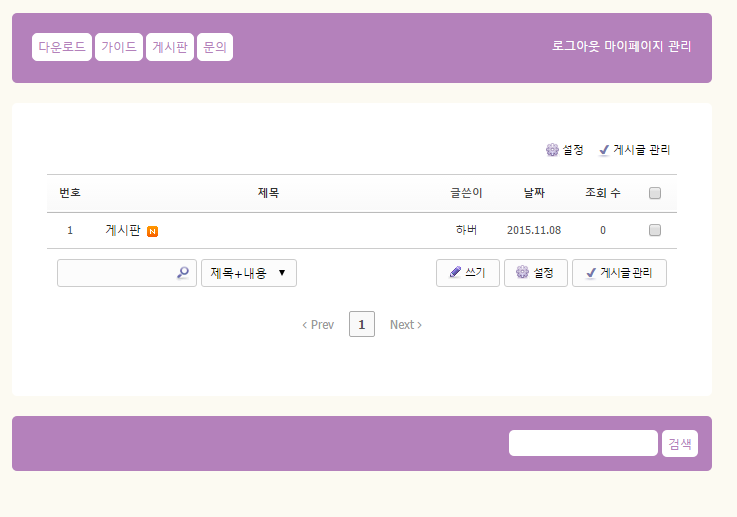Check the checkbox for post number 1
This screenshot has width=737, height=517.
(x=655, y=230)
